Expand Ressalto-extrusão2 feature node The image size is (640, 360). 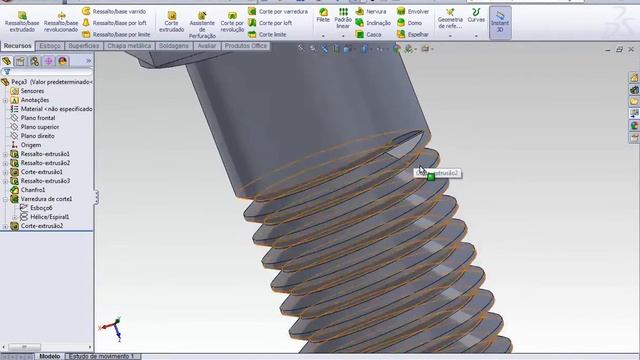(x=5, y=163)
